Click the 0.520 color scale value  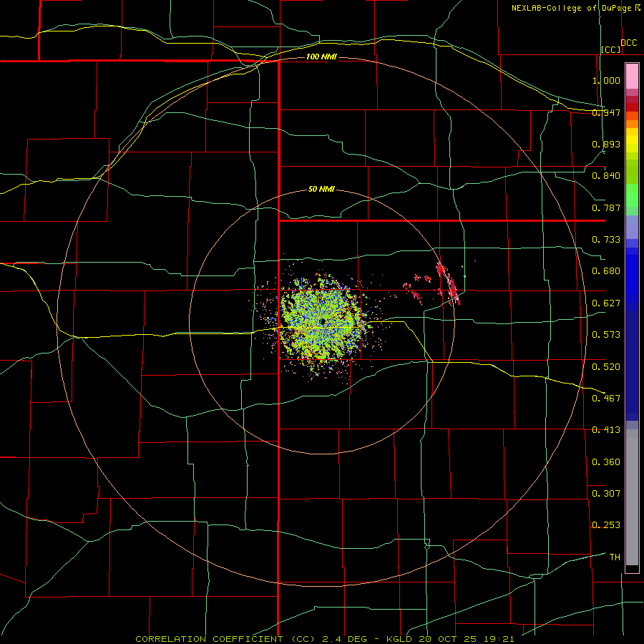click(x=606, y=367)
